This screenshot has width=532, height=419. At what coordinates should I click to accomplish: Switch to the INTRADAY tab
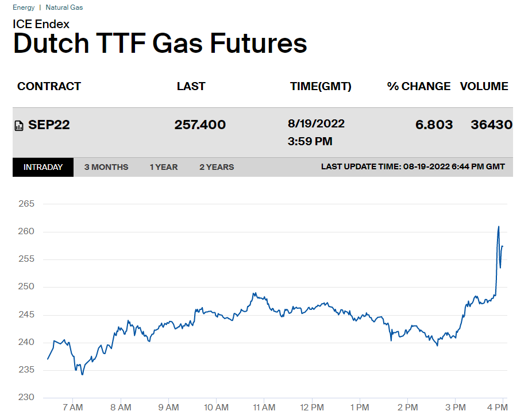tap(43, 167)
